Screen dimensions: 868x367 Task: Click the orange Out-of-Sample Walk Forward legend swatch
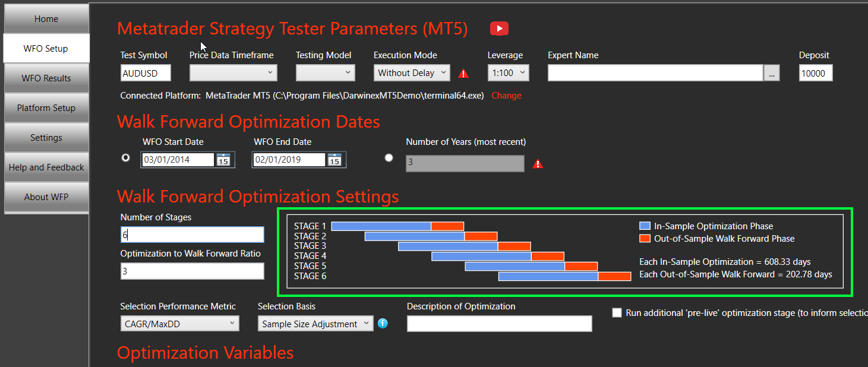(x=645, y=239)
